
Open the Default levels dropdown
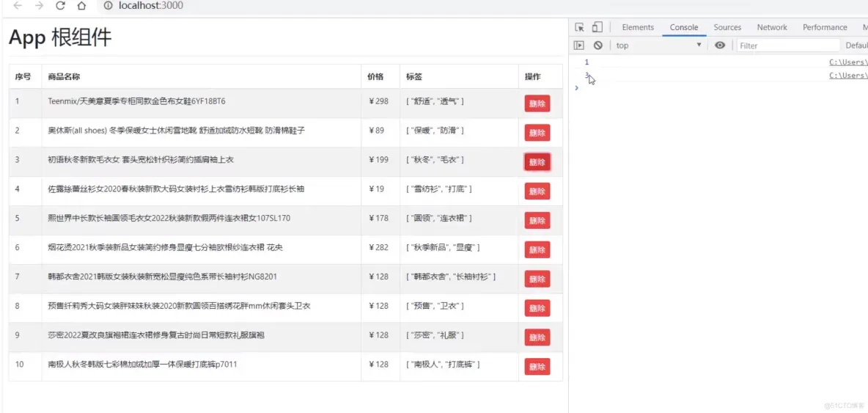tap(856, 45)
